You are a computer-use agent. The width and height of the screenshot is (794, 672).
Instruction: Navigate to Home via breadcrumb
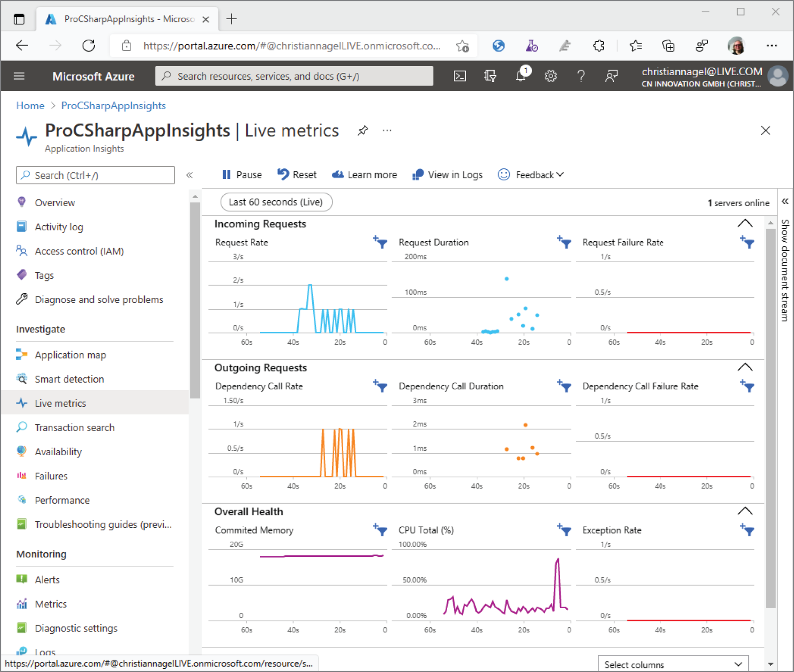[x=30, y=105]
